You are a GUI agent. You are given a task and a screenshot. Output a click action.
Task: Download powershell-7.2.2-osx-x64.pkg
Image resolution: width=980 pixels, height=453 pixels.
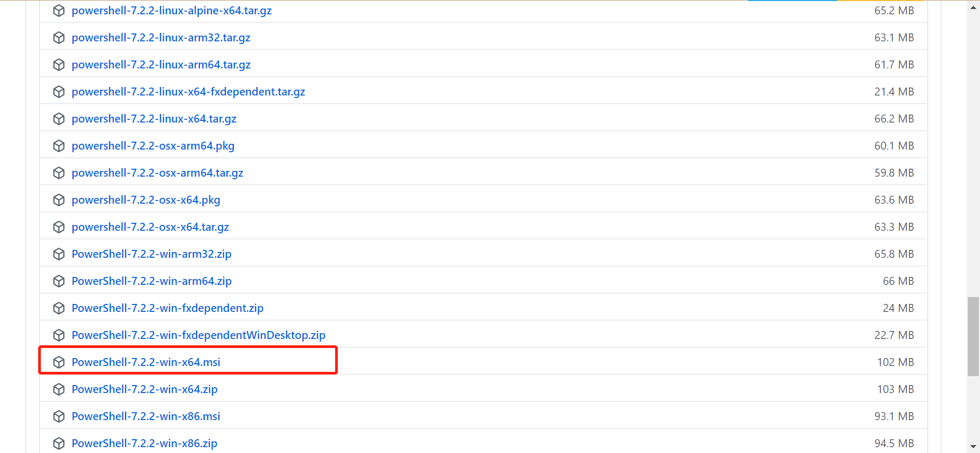(146, 200)
